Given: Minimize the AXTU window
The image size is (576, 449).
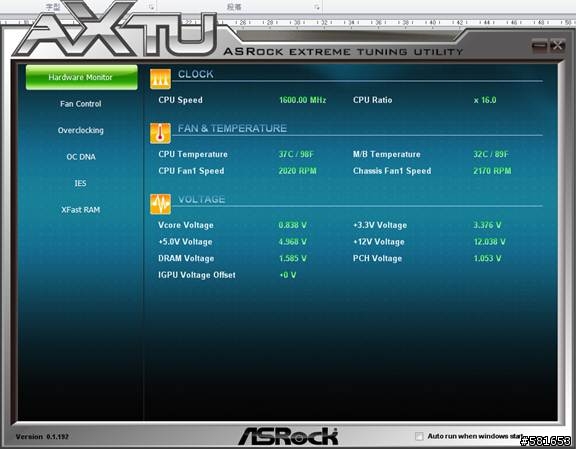Looking at the screenshot, I should coord(539,45).
